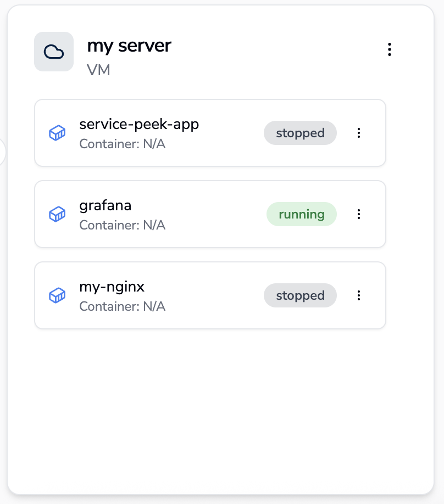Click the stopped badge on my-nginx
The height and width of the screenshot is (504, 444).
300,295
